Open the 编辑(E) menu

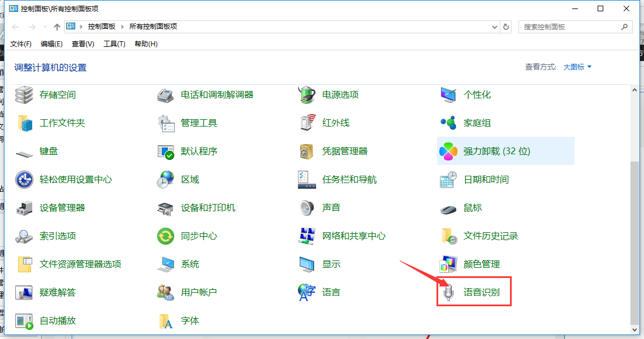point(51,44)
